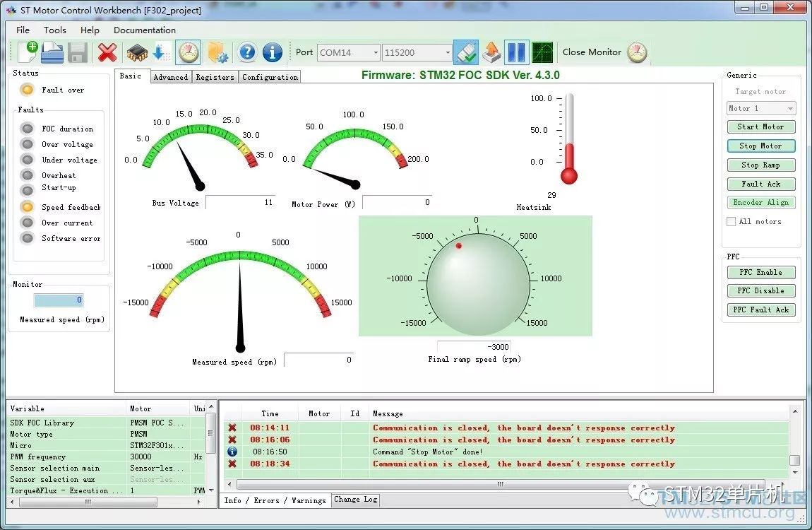The image size is (812, 530).
Task: Select the Basic tab
Action: pyautogui.click(x=131, y=76)
